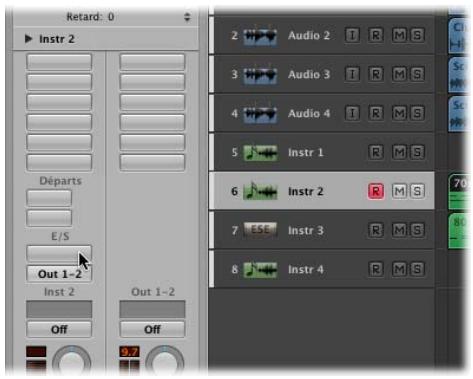Click the Inst 2 channel strip name label
Image resolution: width=473 pixels, height=379 pixels.
[x=59, y=292]
